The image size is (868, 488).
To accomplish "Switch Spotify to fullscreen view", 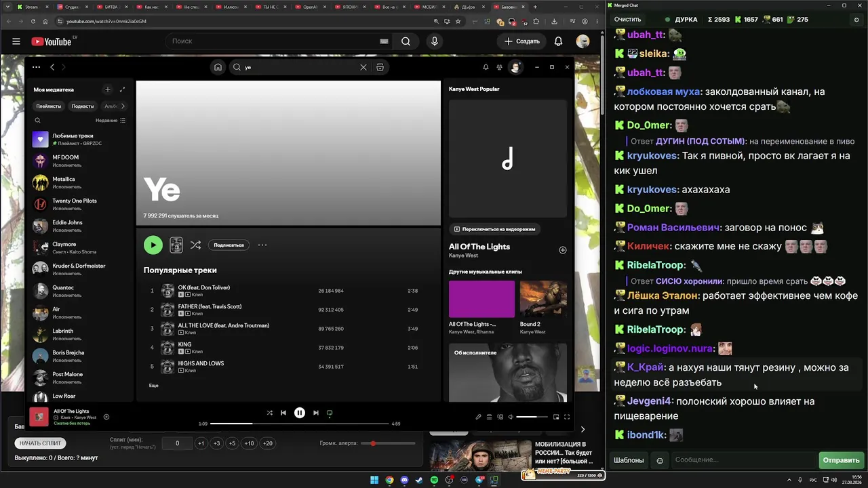I will point(567,417).
